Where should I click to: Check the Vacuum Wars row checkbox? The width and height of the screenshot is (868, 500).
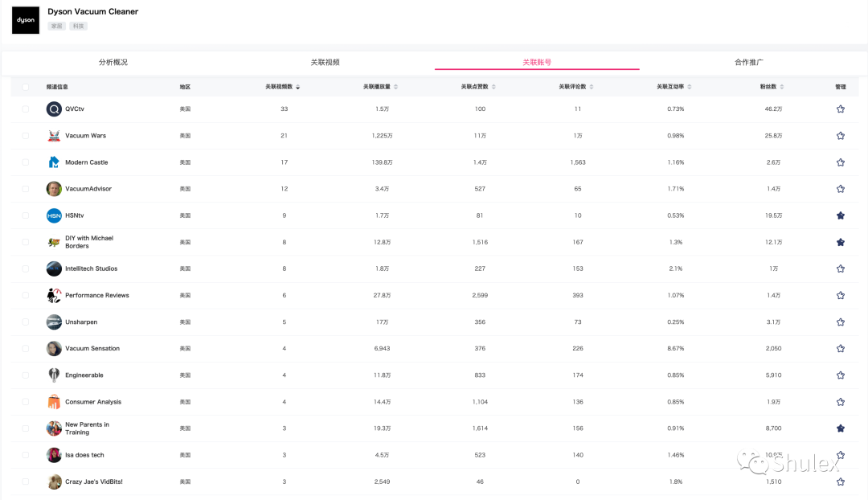pyautogui.click(x=26, y=136)
